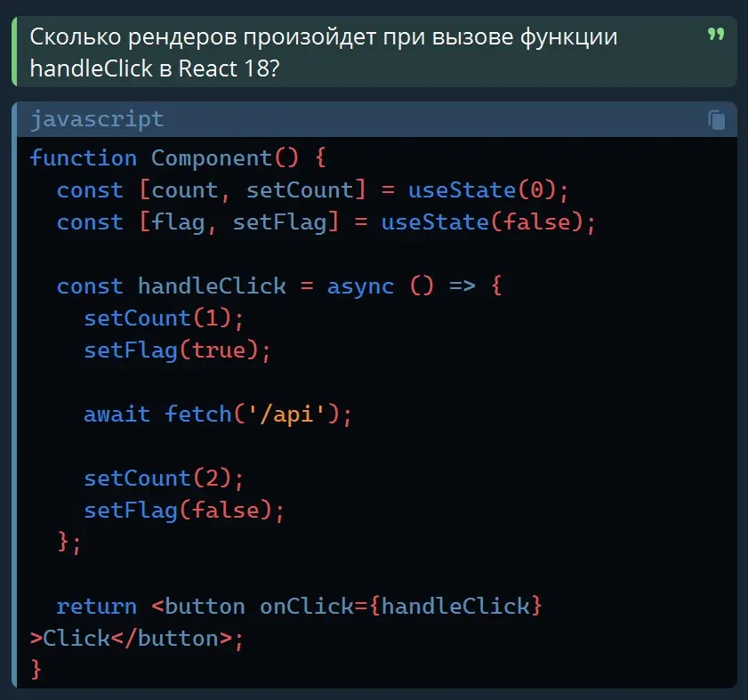Click the 'const handleClick = async' line
The height and width of the screenshot is (700, 748).
coord(279,286)
